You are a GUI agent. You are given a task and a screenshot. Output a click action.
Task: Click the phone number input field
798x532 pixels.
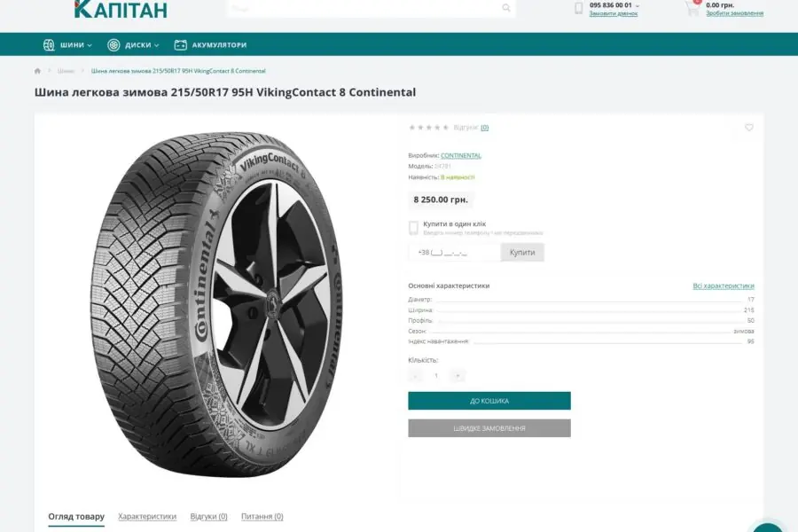coord(455,253)
